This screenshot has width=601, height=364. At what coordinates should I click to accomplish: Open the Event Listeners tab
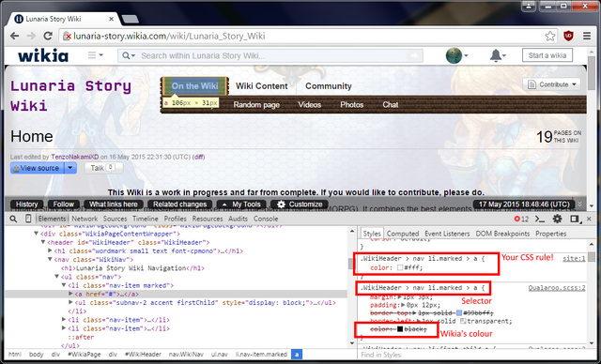[447, 234]
